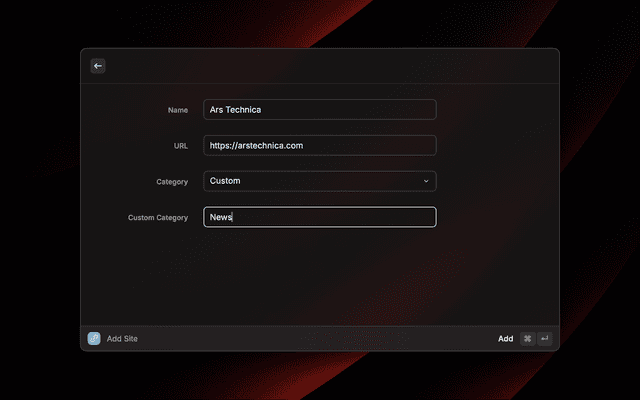Click the empty area below the form

coord(320,280)
